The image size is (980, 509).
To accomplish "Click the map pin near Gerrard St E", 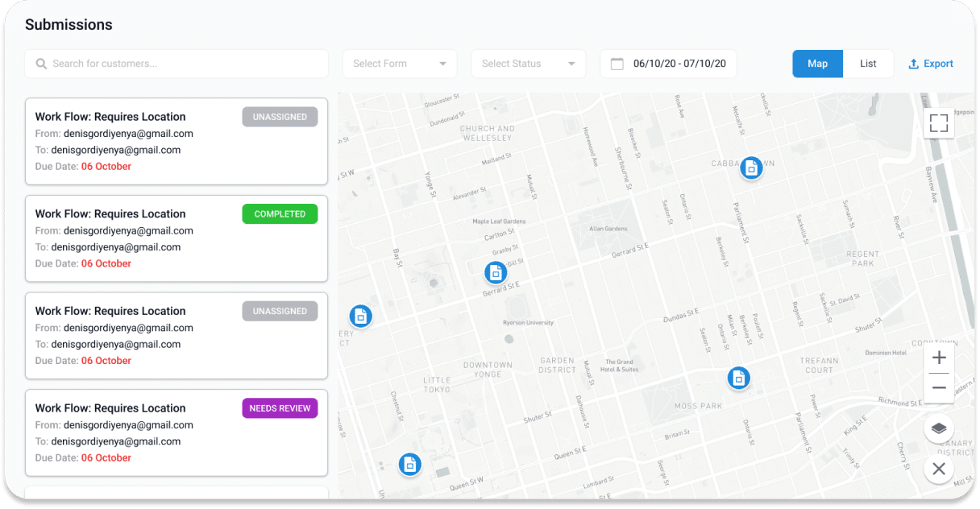I will 496,273.
